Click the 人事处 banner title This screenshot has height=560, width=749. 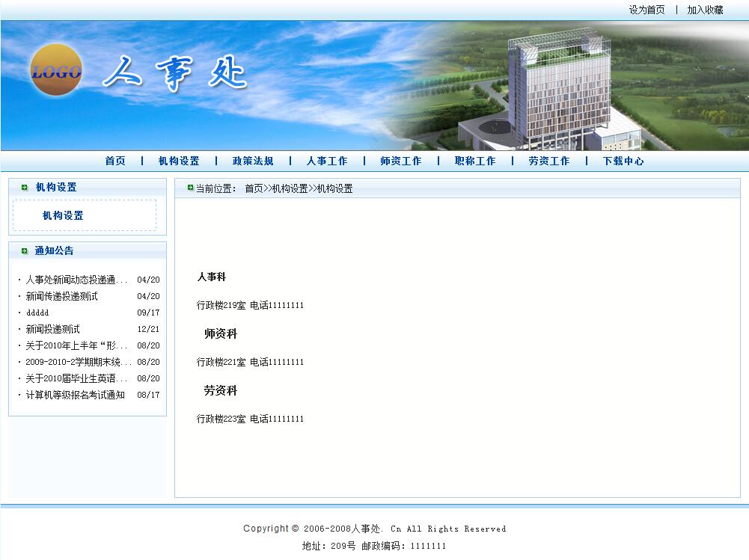[175, 73]
